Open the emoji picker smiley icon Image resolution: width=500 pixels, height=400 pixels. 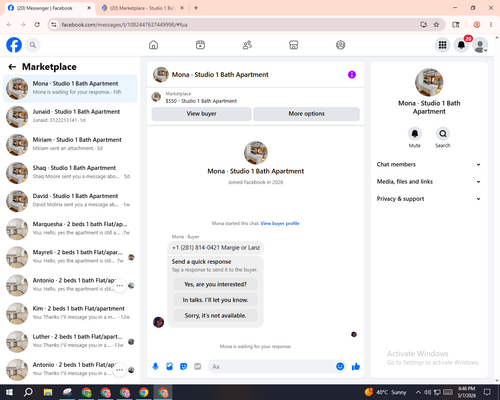(340, 367)
